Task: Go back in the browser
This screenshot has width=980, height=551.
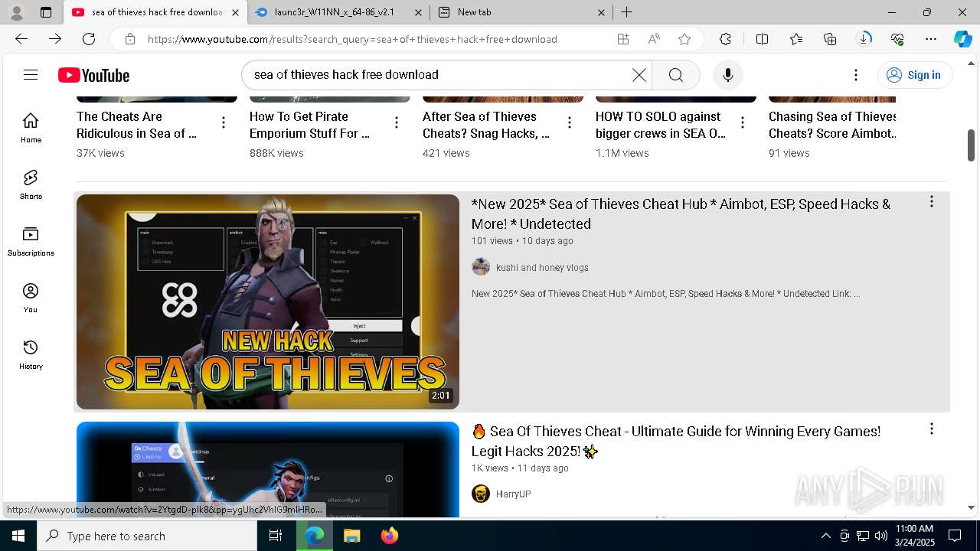Action: (21, 39)
